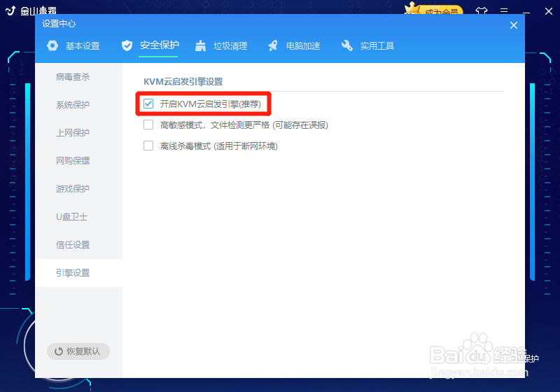Switch to 基本设置 tab
Viewport: 560px width, 392px height.
(x=73, y=45)
